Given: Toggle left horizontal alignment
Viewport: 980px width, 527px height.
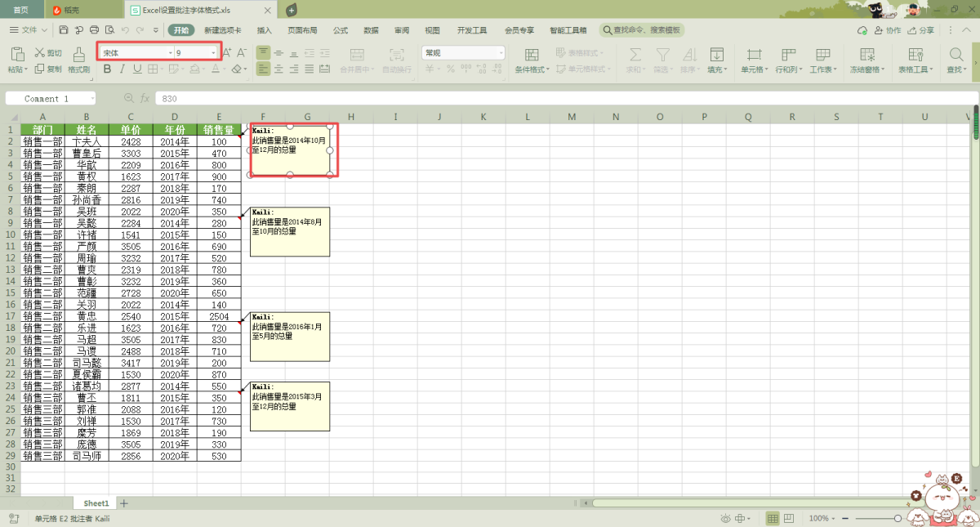Looking at the screenshot, I should [x=263, y=69].
